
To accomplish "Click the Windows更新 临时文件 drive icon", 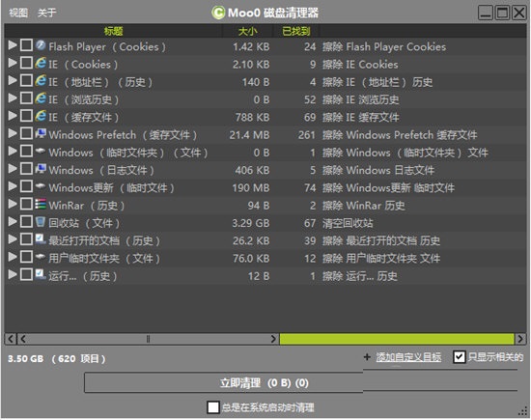I will tap(41, 185).
